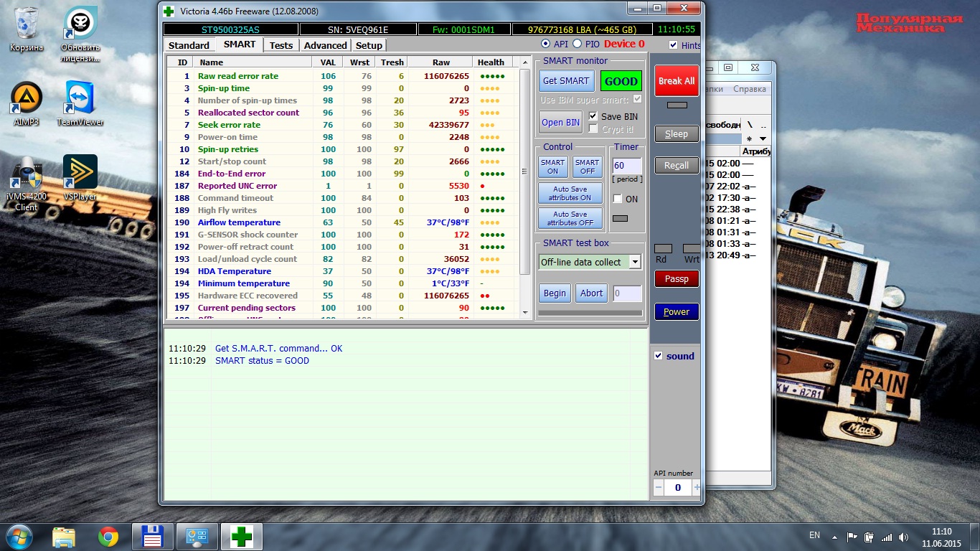Open Windows Explorer from the taskbar
The height and width of the screenshot is (551, 980).
(x=64, y=537)
